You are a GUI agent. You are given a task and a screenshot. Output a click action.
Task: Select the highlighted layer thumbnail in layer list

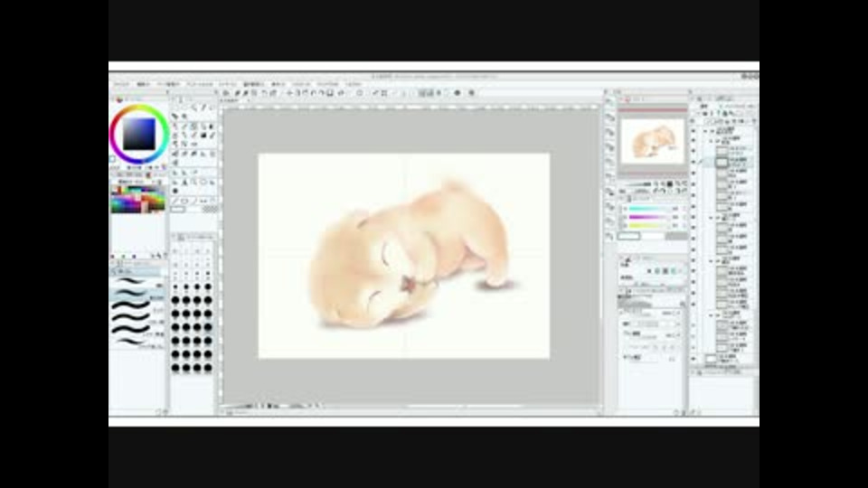722,163
